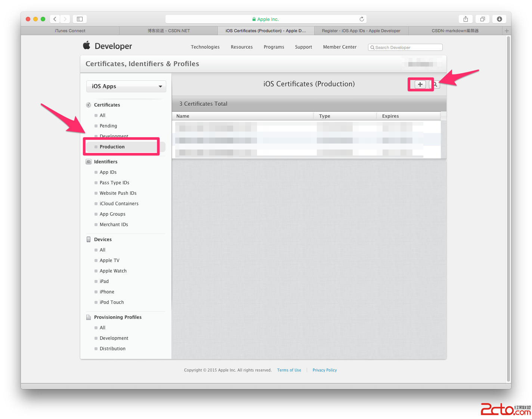Click the Identifiers section heading
The height and width of the screenshot is (419, 532).
click(106, 162)
